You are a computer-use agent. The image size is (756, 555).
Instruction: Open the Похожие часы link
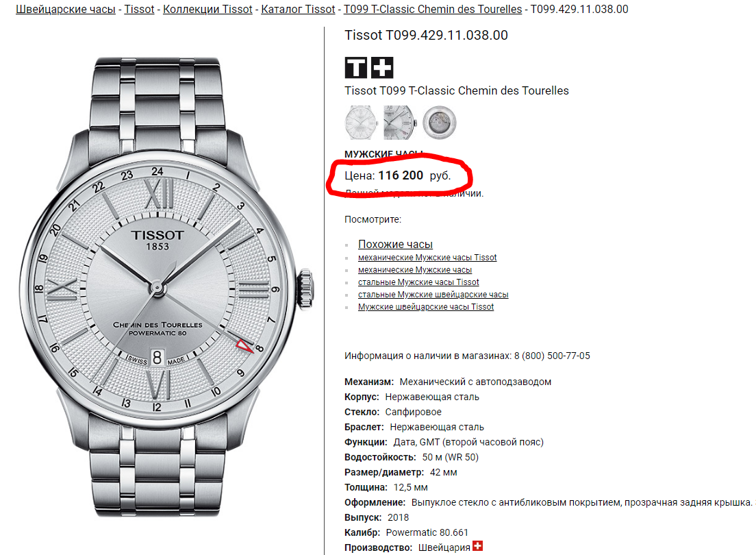[395, 244]
